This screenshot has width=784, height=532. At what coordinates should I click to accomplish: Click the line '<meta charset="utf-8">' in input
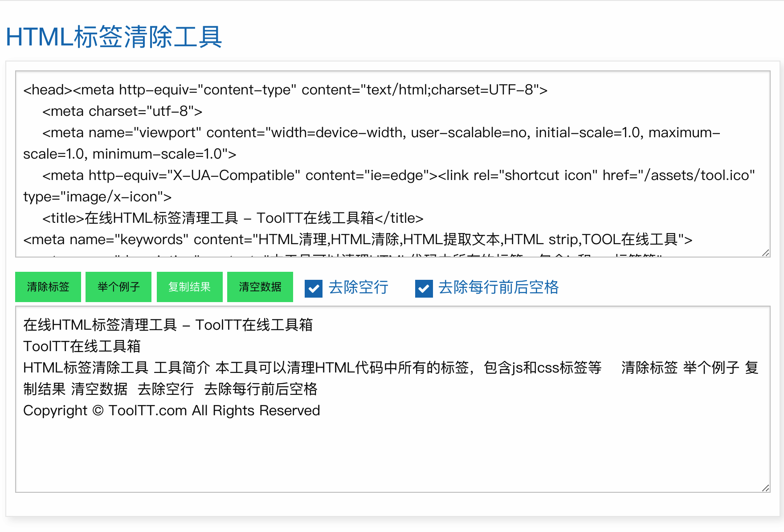coord(122,111)
